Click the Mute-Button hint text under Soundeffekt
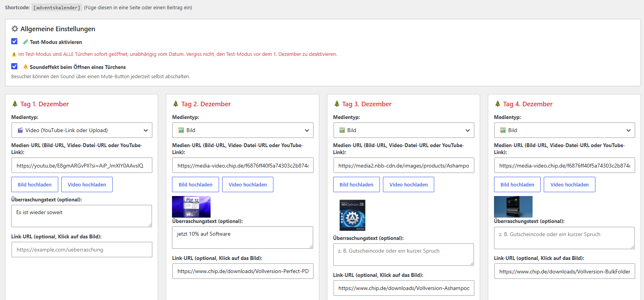Image resolution: width=644 pixels, height=300 pixels. (101, 77)
